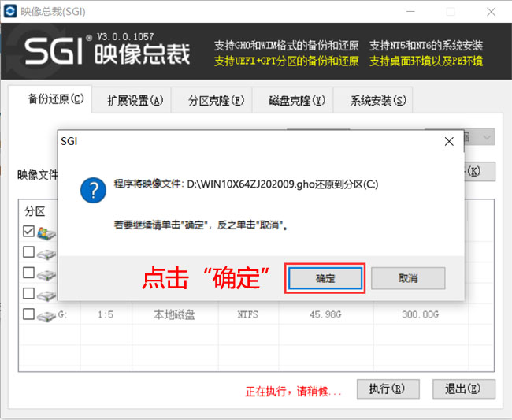Click the G: drive icon
Image resolution: width=512 pixels, height=420 pixels.
(46, 317)
